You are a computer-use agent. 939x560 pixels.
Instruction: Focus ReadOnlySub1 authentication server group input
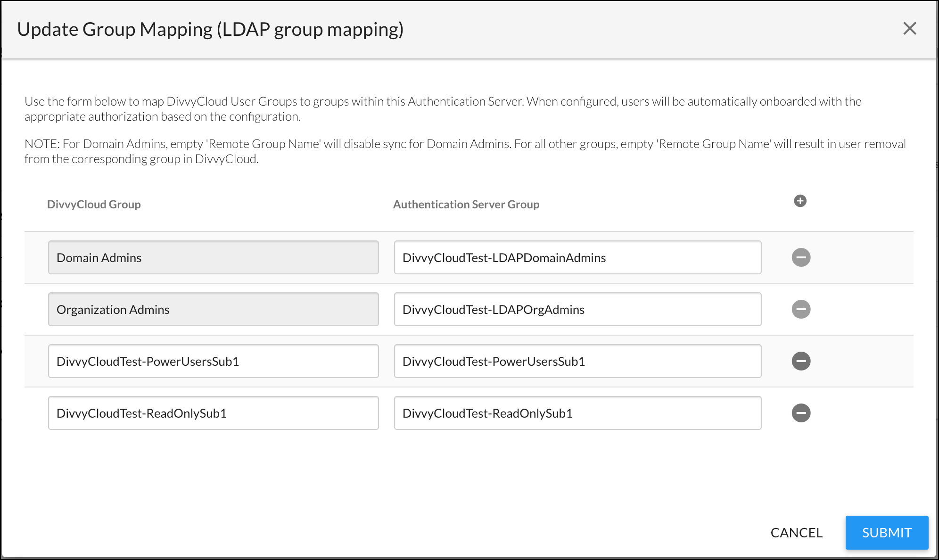(x=577, y=413)
